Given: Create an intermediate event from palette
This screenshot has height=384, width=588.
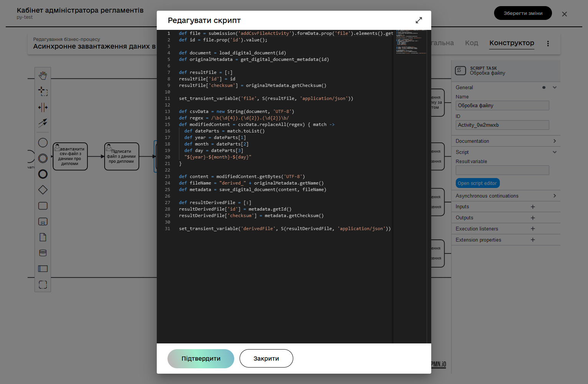Looking at the screenshot, I should point(43,158).
